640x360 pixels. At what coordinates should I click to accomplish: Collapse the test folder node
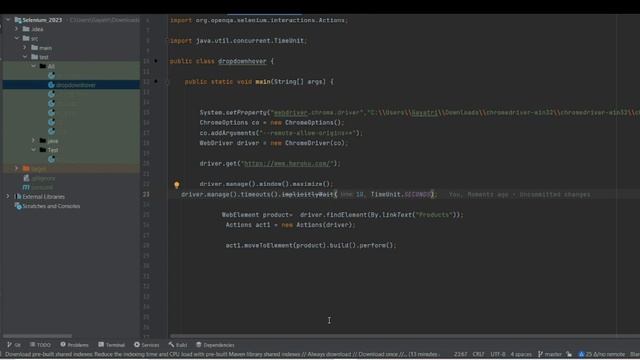point(25,57)
